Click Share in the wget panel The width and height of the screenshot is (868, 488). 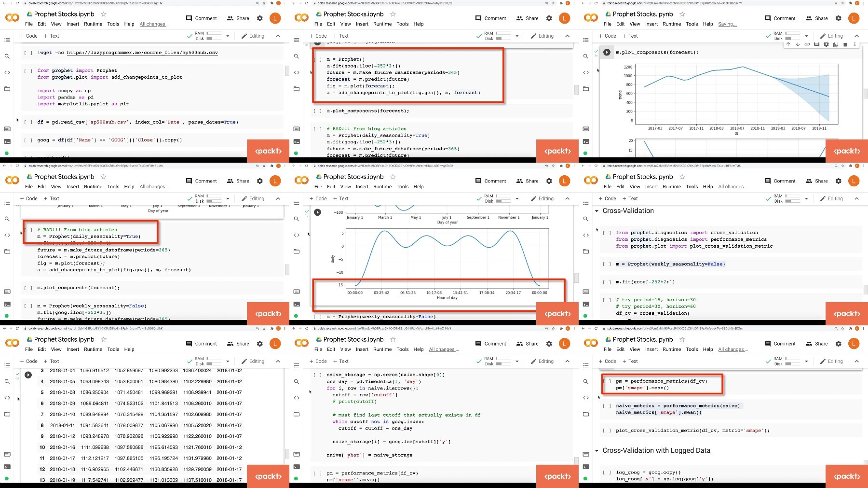[x=238, y=18]
